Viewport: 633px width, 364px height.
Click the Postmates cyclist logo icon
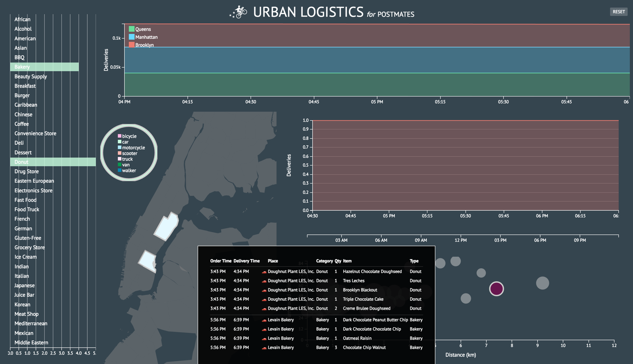pyautogui.click(x=239, y=12)
